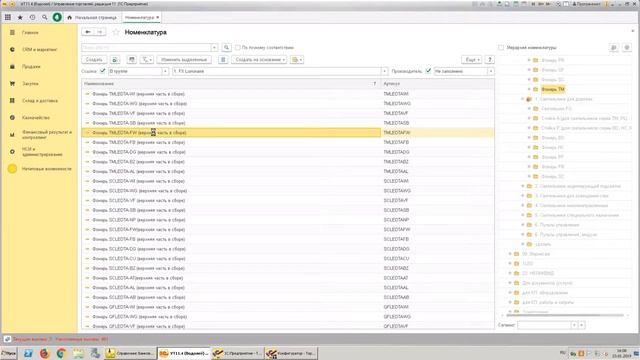Screen dimensions: 640x360
Task: Open the sections menu grid icon
Action: (8, 18)
